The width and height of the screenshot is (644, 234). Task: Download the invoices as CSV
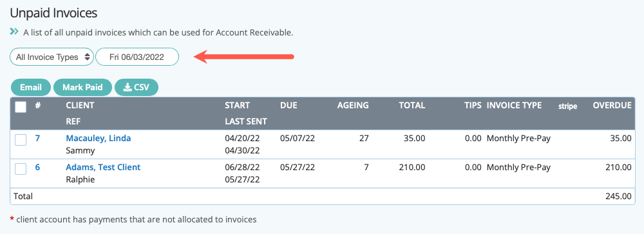click(x=137, y=87)
